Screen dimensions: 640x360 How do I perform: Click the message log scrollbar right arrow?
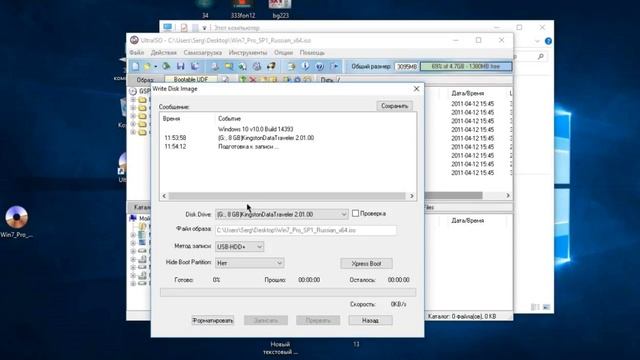tap(411, 196)
